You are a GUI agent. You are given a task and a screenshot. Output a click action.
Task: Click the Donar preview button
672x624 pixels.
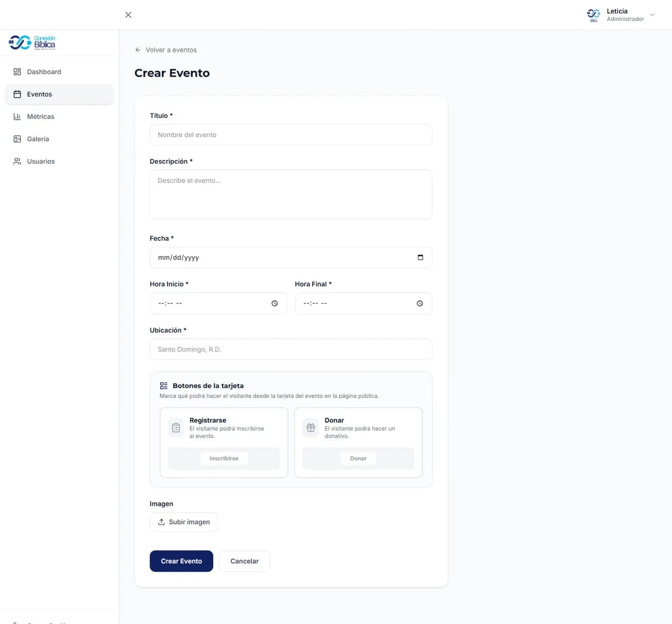359,458
